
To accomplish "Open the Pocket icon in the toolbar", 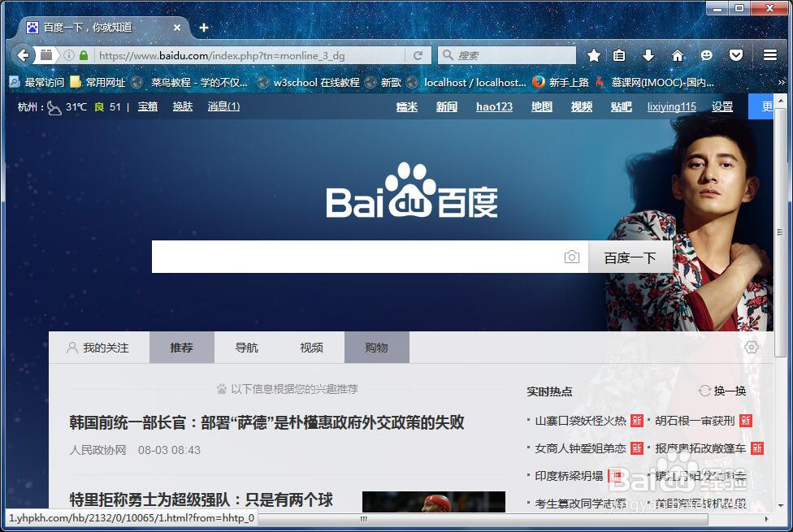I will 736,55.
